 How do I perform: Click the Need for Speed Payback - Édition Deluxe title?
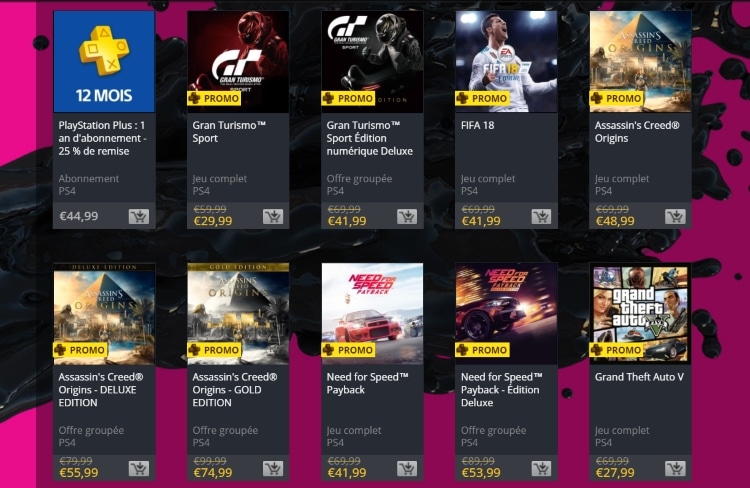coord(502,389)
